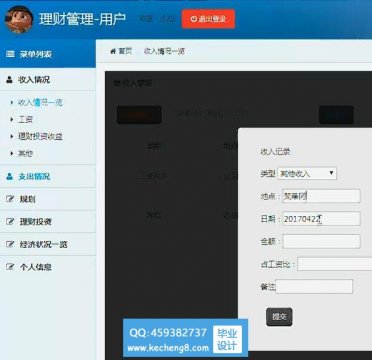The height and width of the screenshot is (360, 372).
Task: Click the edit icon beside 理财投资
Action: click(10, 221)
